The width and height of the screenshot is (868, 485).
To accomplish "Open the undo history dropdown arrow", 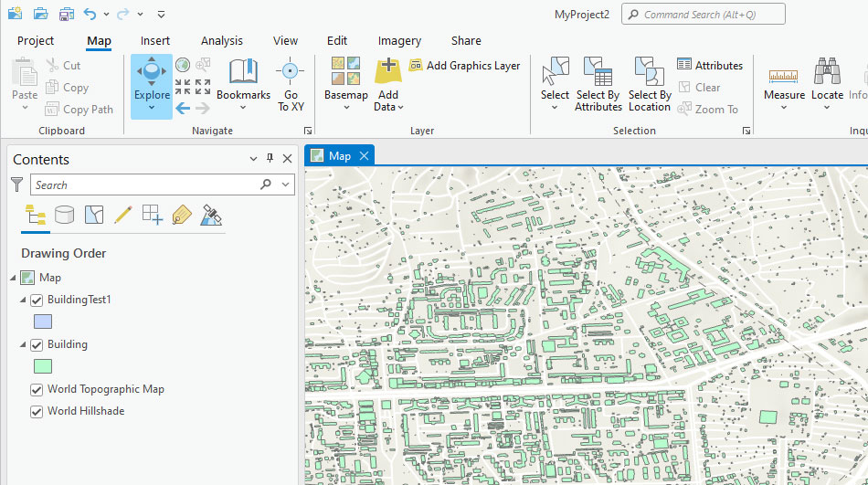I will [x=106, y=15].
